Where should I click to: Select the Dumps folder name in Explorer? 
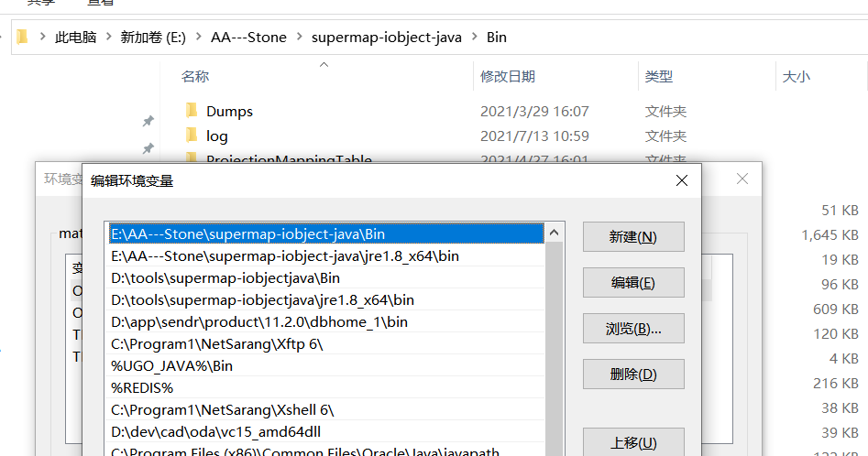229,111
